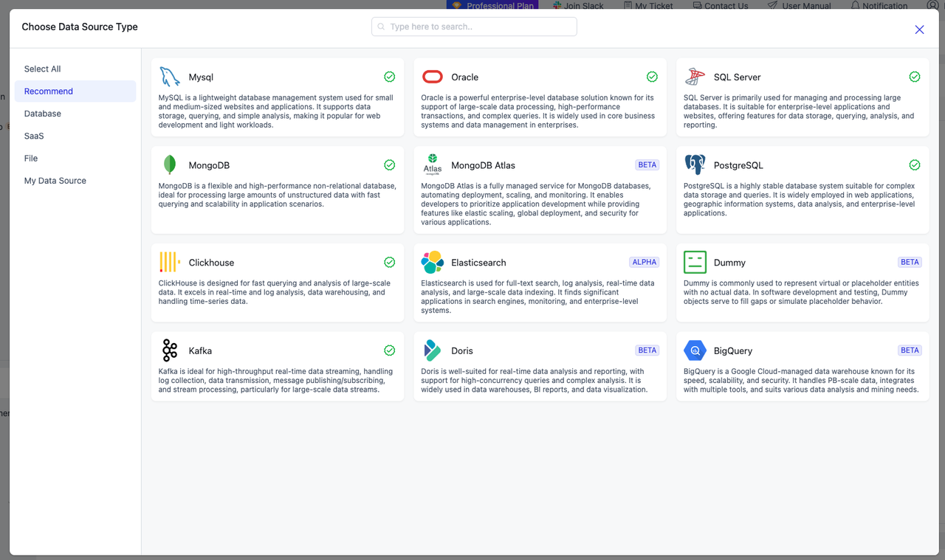Click the Oracle red oval logo
This screenshot has height=560, width=945.
pyautogui.click(x=433, y=77)
